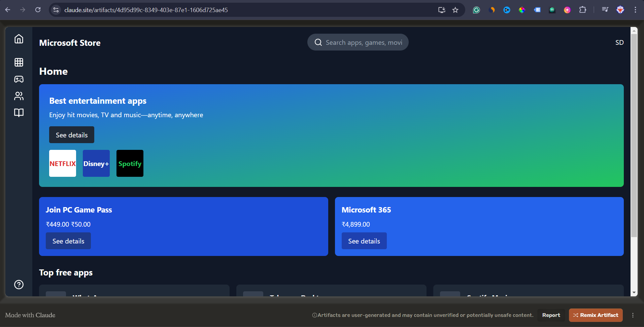This screenshot has width=644, height=327.
Task: Open the browser Extensions puzzle icon
Action: 583,10
